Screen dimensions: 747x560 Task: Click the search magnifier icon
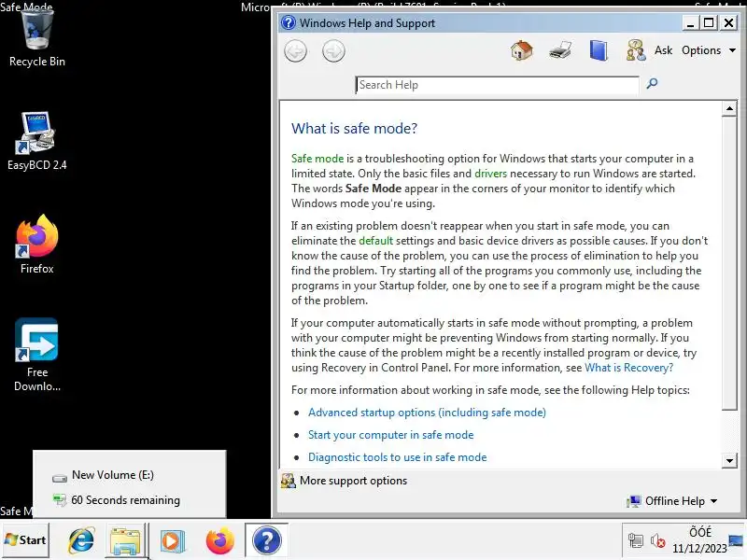point(652,84)
